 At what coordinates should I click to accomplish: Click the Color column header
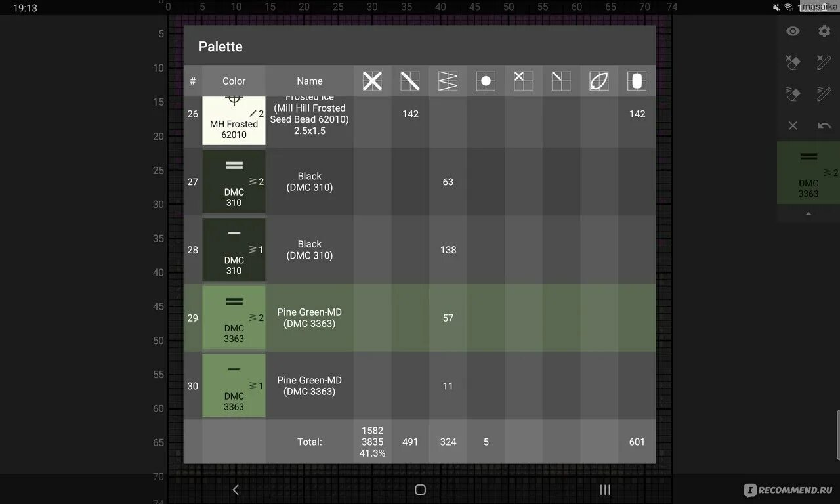[234, 81]
